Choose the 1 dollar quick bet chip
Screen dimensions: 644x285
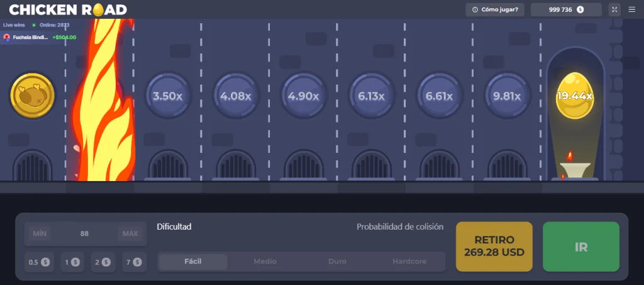(x=72, y=262)
